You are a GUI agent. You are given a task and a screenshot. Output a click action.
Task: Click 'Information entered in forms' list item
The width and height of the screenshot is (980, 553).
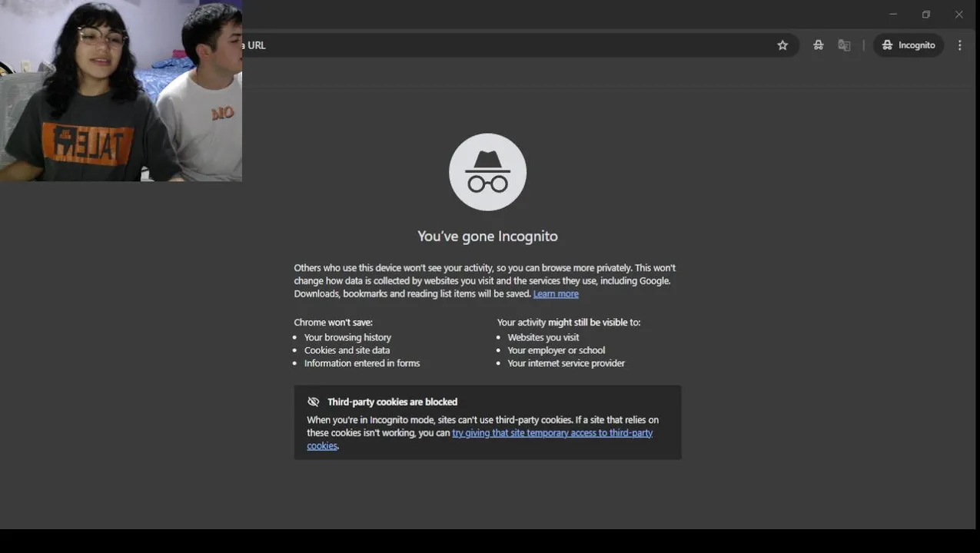(x=362, y=364)
